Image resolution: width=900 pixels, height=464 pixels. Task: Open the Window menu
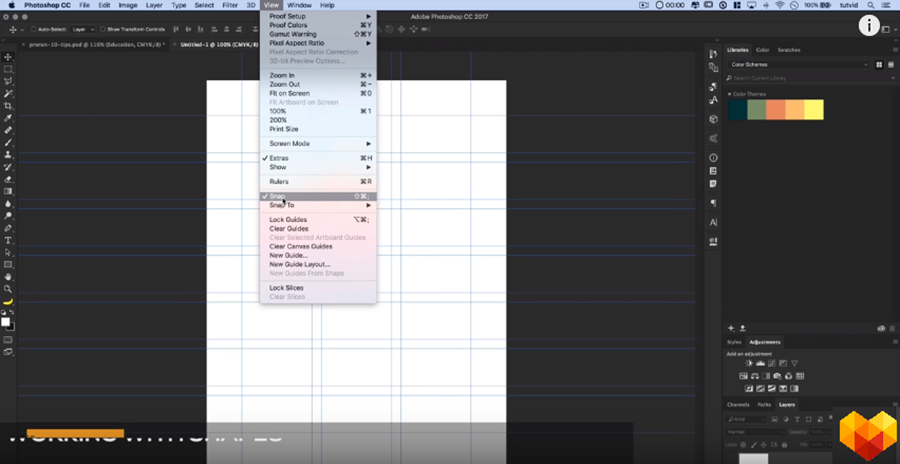[299, 6]
